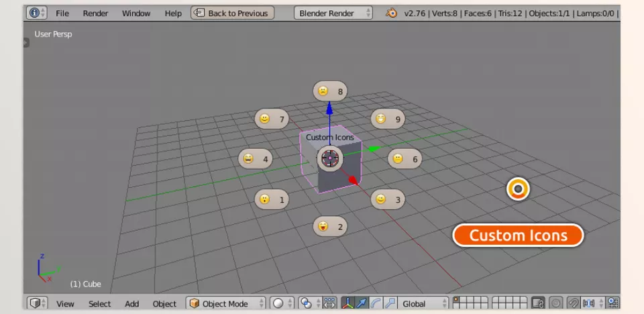Toggle the 3D manipulator axes icon
The image size is (644, 314).
(347, 303)
